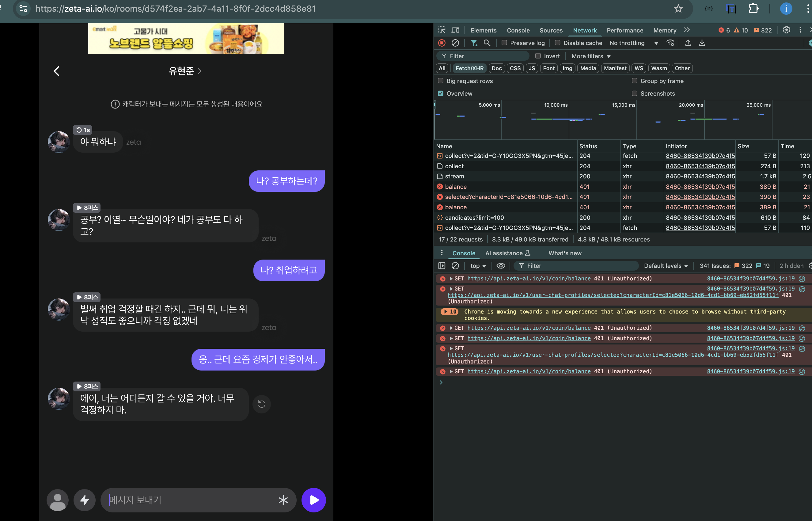Toggle the device toolbar icon

pos(456,30)
